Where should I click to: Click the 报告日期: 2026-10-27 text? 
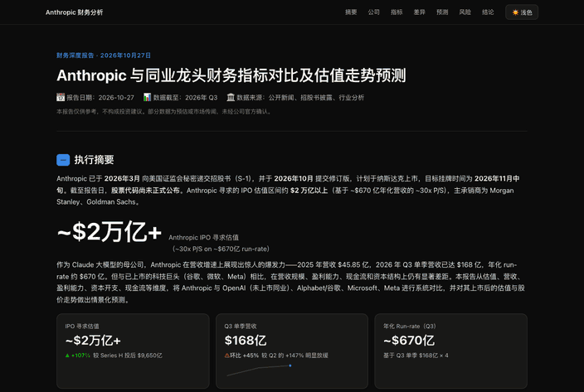[100, 98]
